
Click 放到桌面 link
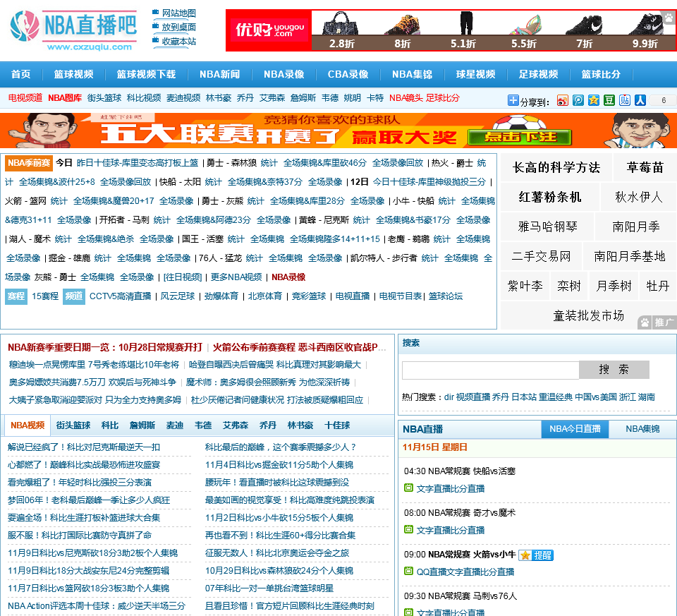click(178, 27)
